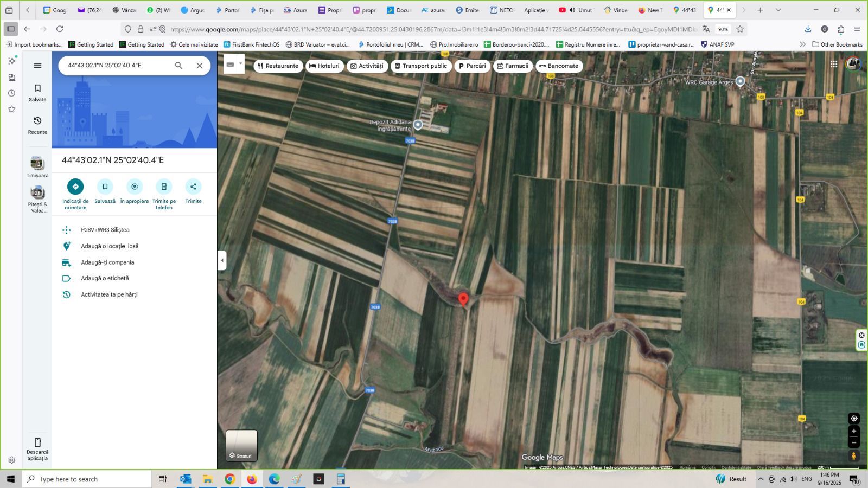Filter map by Farmacii
The image size is (868, 488).
(x=512, y=66)
